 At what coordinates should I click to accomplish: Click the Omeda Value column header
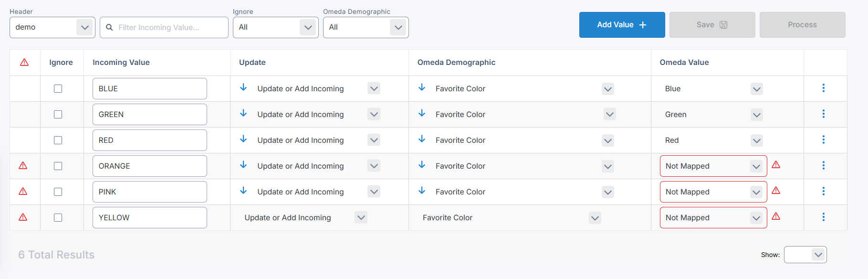click(684, 63)
